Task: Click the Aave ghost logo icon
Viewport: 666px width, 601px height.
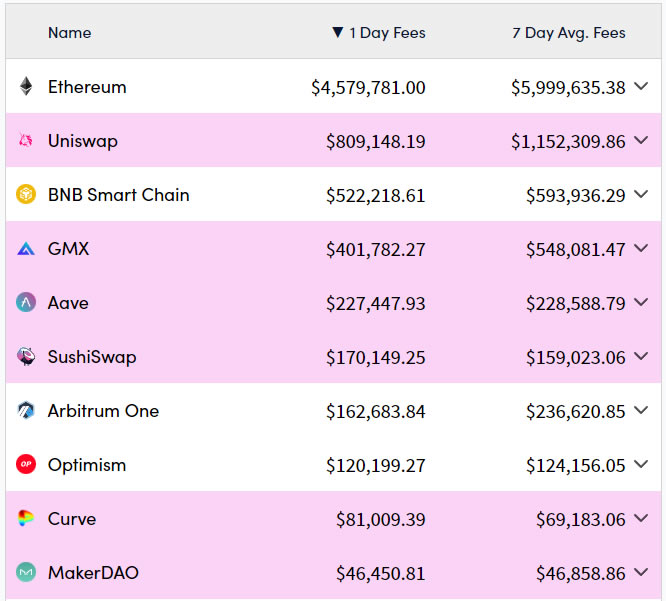Action: (26, 303)
